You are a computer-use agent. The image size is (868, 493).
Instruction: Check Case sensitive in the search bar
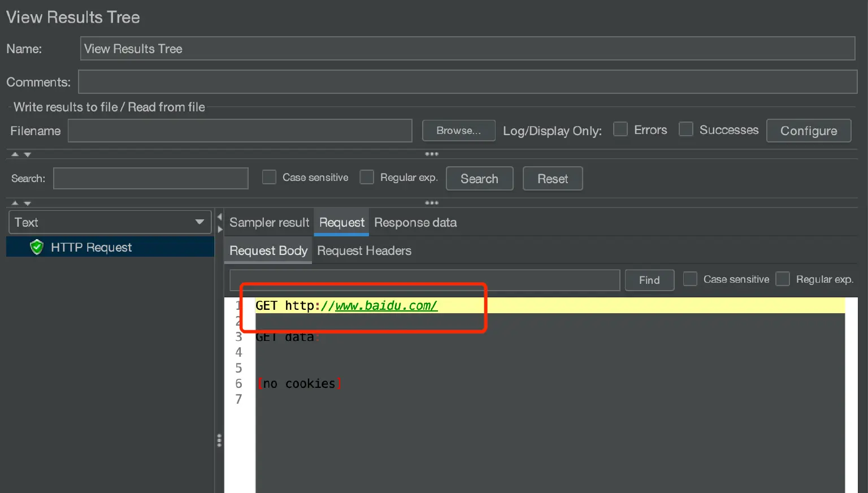[269, 177]
